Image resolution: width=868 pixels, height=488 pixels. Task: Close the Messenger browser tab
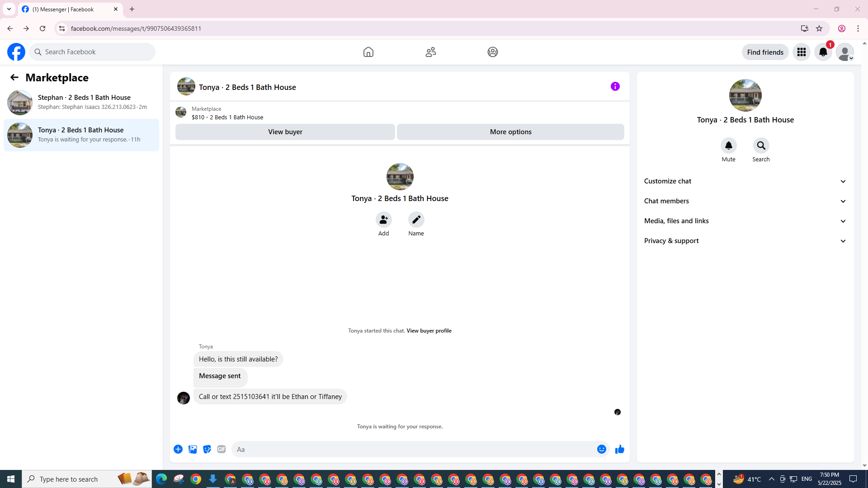(x=116, y=9)
